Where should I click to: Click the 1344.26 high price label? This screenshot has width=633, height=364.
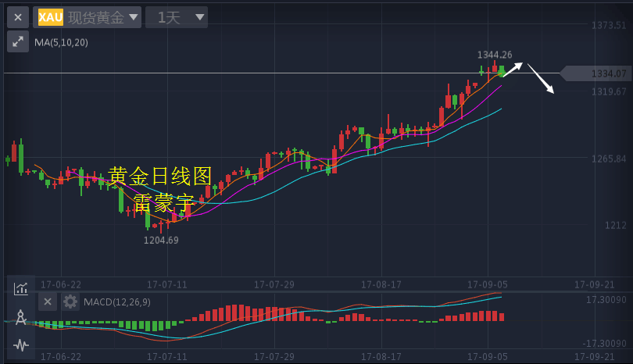pyautogui.click(x=495, y=55)
